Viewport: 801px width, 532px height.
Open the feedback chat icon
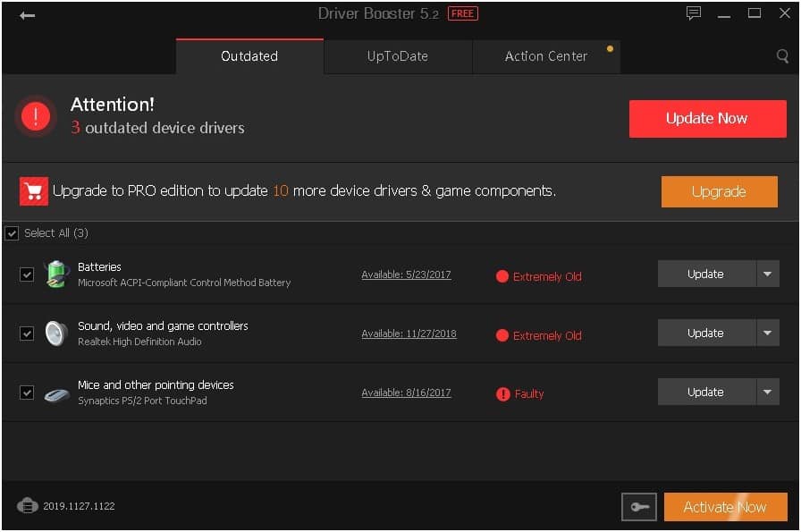693,13
